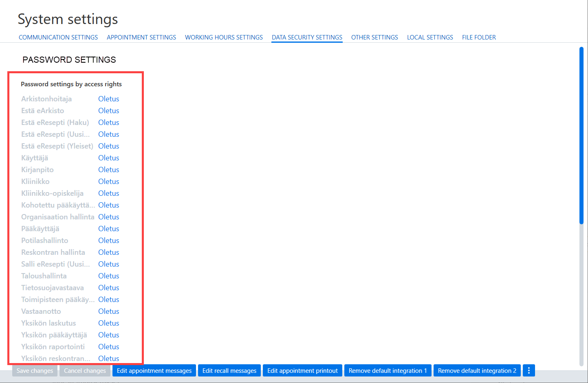Open Oletus link for Yksikön laskutus
This screenshot has width=588, height=383.
(108, 323)
